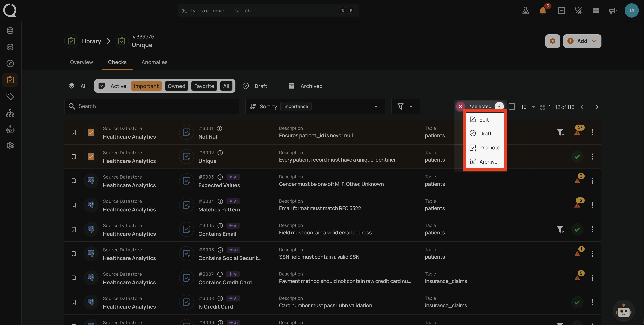The image size is (644, 325).
Task: Open the page size 12 dropdown
Action: coord(528,107)
